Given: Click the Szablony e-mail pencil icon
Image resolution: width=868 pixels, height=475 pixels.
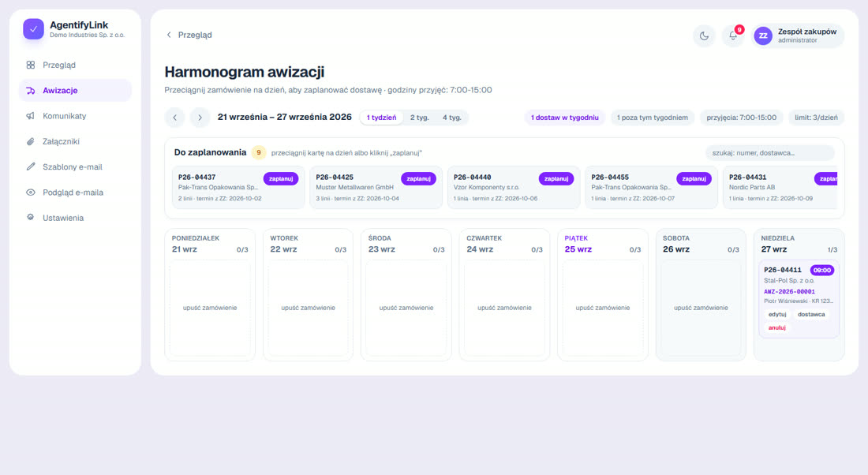Looking at the screenshot, I should click(31, 166).
